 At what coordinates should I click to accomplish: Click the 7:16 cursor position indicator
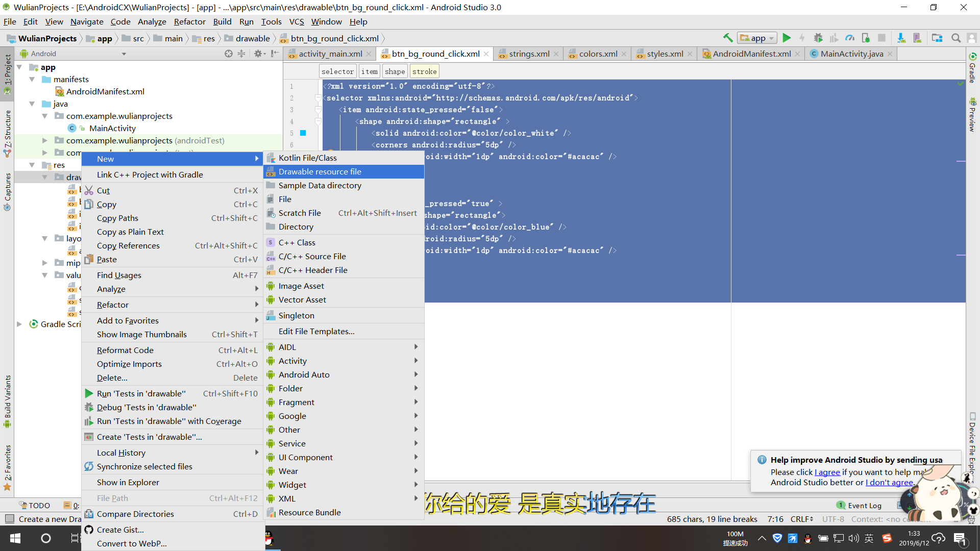[775, 519]
